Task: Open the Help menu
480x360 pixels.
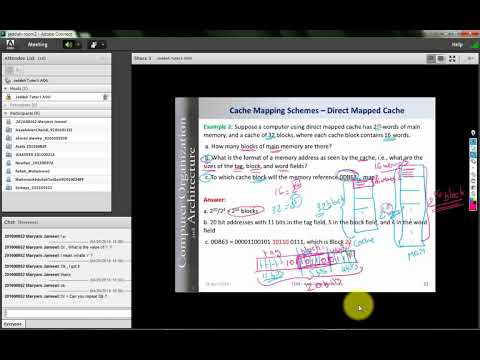Action: (x=457, y=44)
